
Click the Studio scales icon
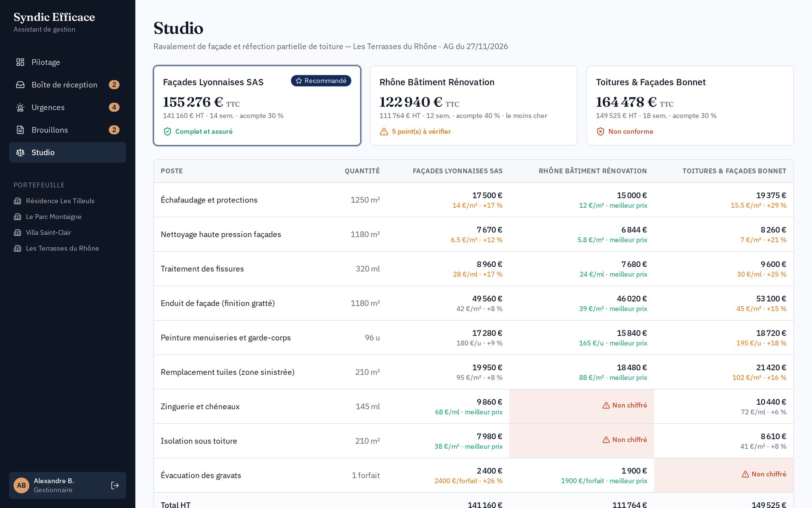coord(20,152)
